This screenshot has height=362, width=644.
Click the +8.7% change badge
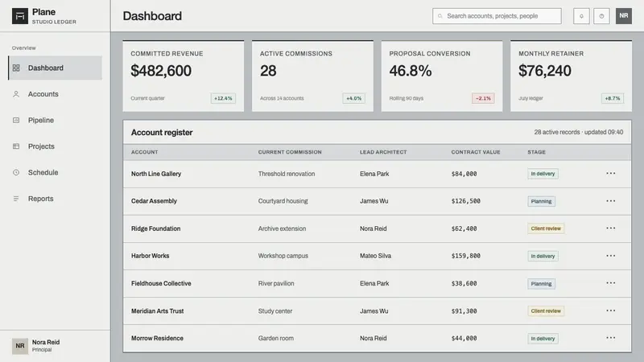coord(613,98)
